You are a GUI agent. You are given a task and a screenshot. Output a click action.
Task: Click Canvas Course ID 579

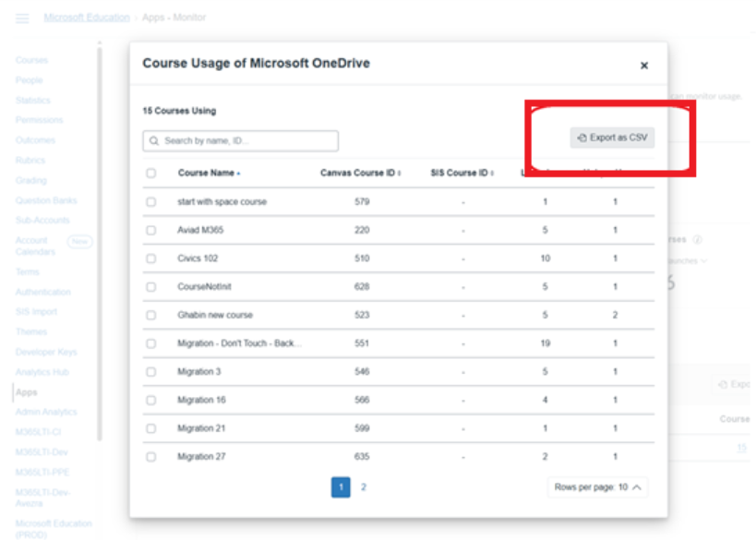point(362,202)
